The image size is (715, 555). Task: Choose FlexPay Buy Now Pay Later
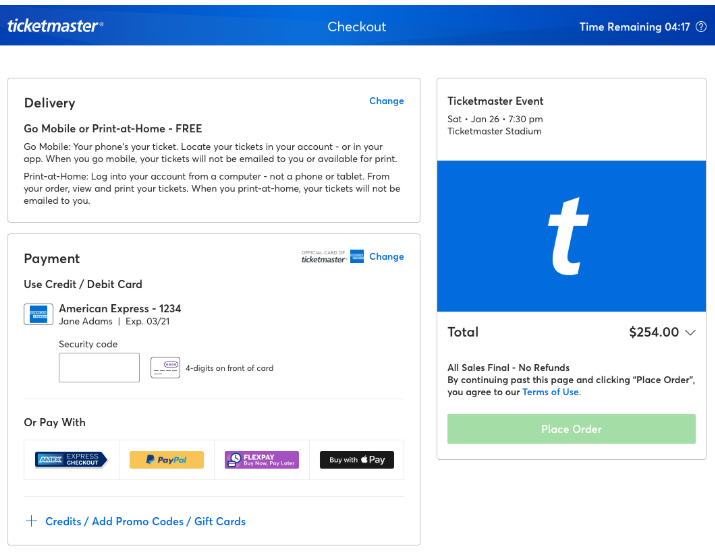coord(261,460)
